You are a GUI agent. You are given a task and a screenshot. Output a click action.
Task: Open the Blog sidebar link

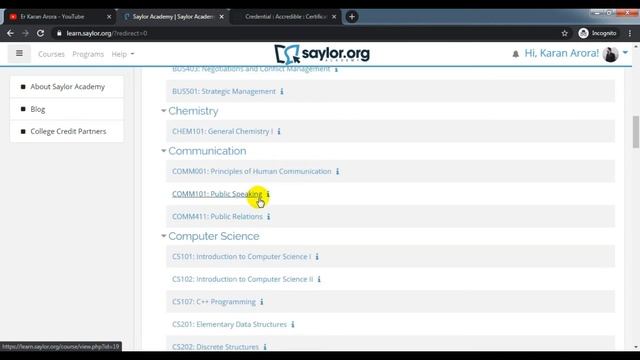click(38, 109)
